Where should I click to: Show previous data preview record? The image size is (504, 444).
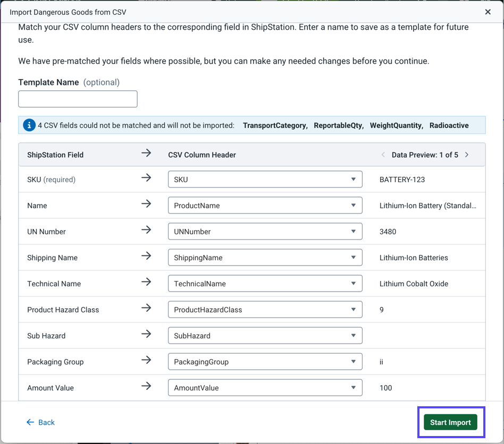tap(383, 155)
